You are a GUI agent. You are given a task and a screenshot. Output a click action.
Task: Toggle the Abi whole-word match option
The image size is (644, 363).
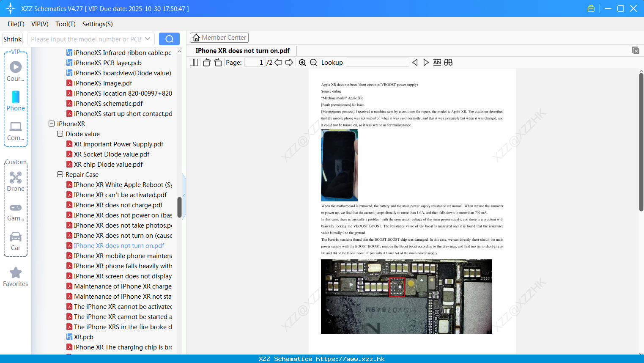pos(437,62)
